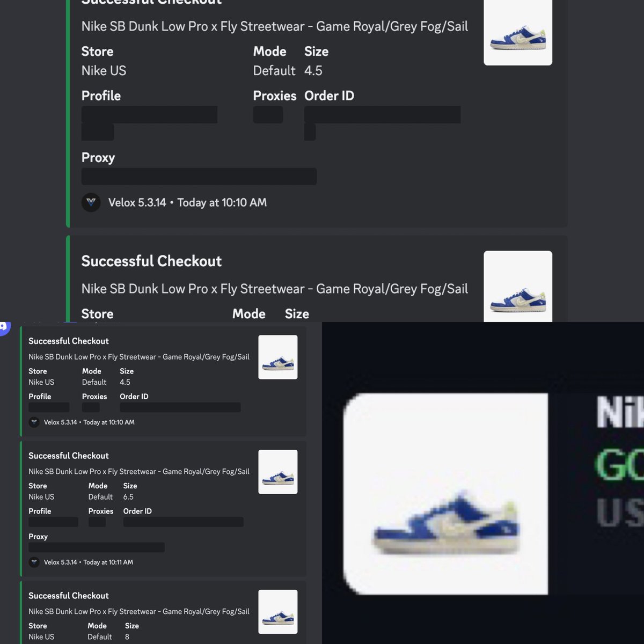Expand the redacted Order ID bar in the top embed
Viewport: 644px width, 644px height.
(x=382, y=115)
